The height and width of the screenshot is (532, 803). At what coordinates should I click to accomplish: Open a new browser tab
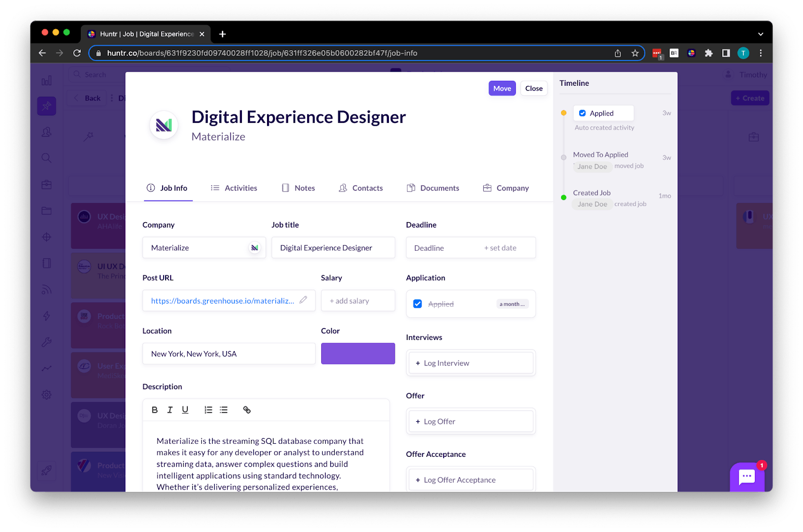(x=222, y=34)
